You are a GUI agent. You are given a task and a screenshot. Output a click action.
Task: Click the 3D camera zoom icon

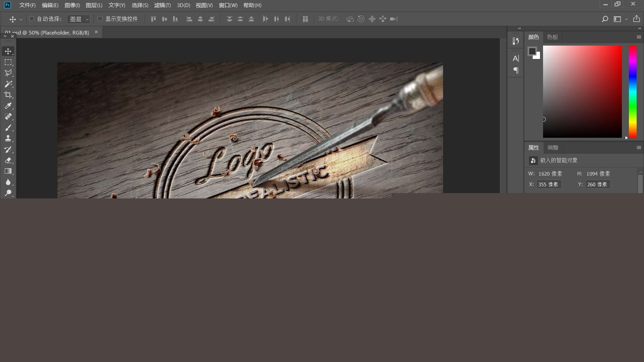[x=394, y=19]
